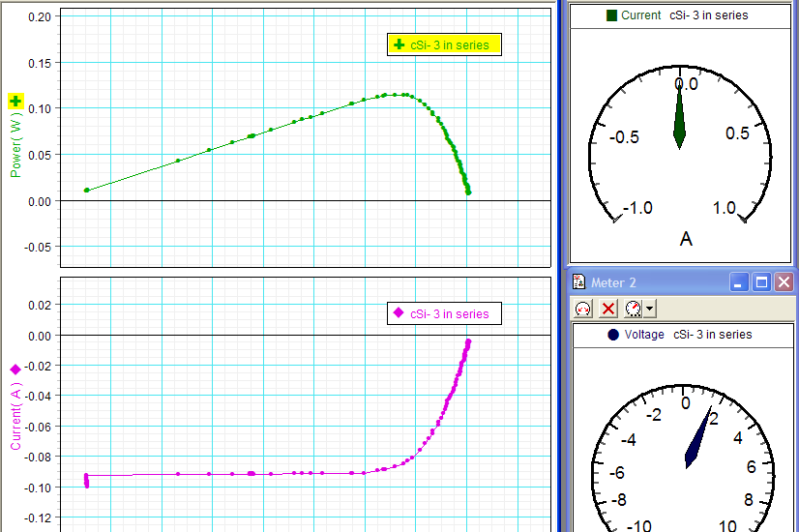Viewport: 799px width, 532px height.
Task: Close the Meter 2 window
Action: [783, 282]
